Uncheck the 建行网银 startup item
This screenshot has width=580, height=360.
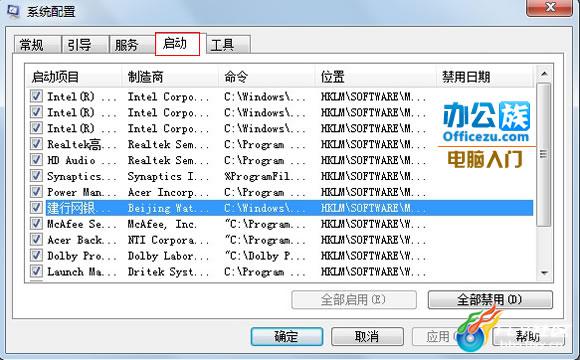[36, 207]
